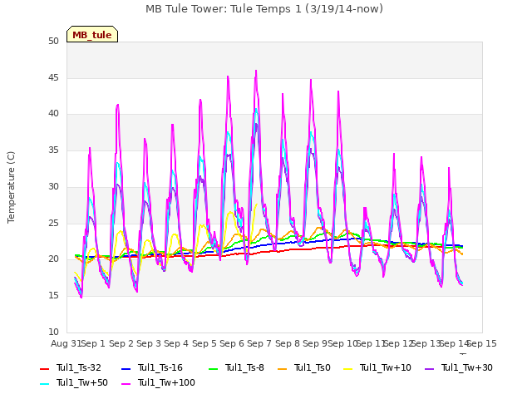Click the MB_tule label box
The image size is (532, 399).
pyautogui.click(x=92, y=34)
